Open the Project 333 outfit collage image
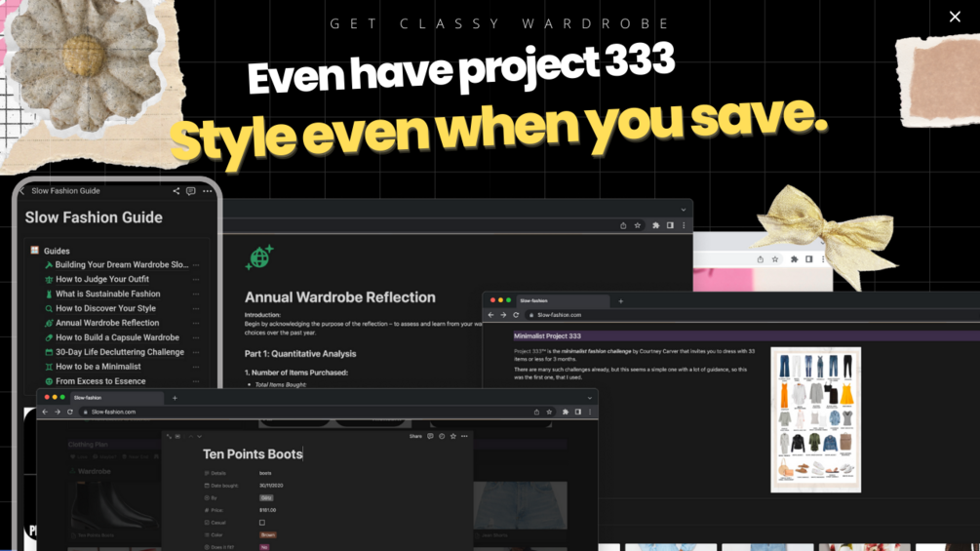Screen dimensions: 980x551 point(815,419)
